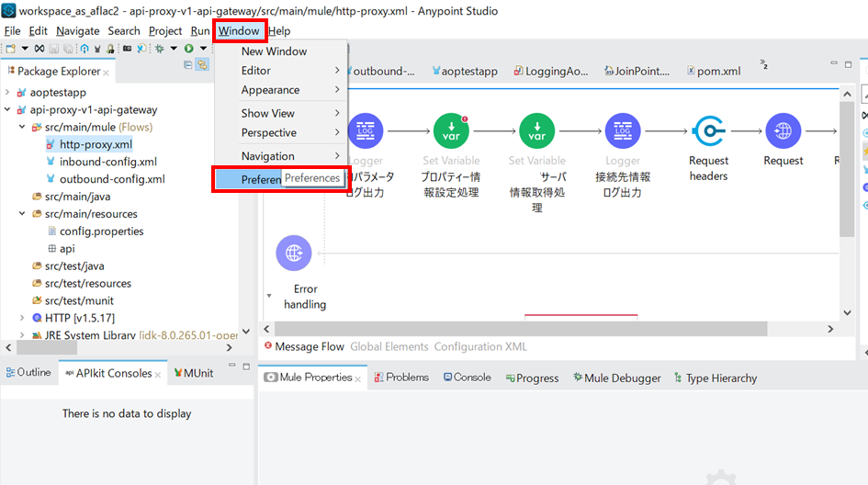Expand the Editor submenu arrow
The height and width of the screenshot is (485, 868).
(x=337, y=71)
